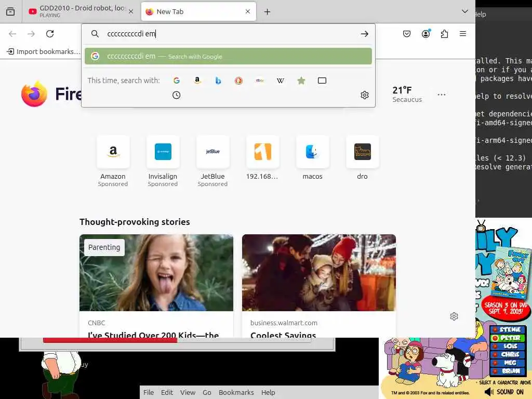532x399 pixels.
Task: Open Go menu in bottom window
Action: [207, 392]
